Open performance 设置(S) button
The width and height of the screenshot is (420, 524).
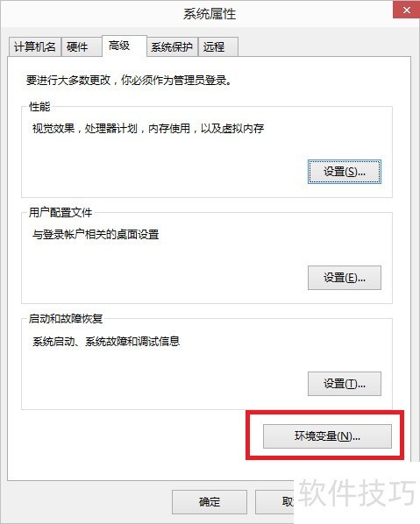(344, 172)
